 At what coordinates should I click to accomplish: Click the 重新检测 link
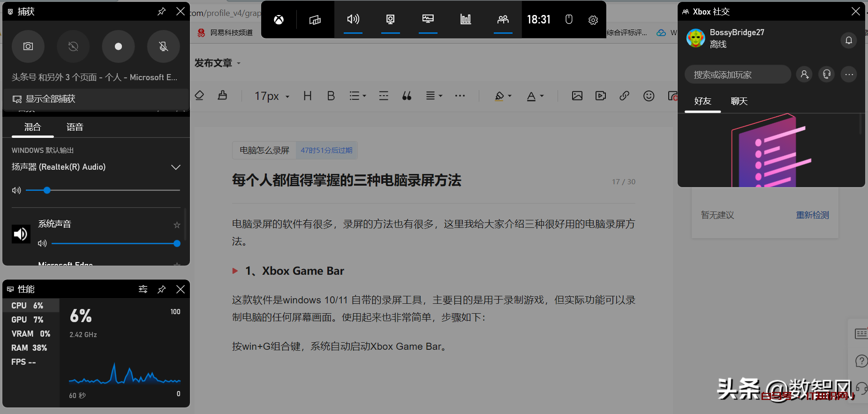point(812,215)
